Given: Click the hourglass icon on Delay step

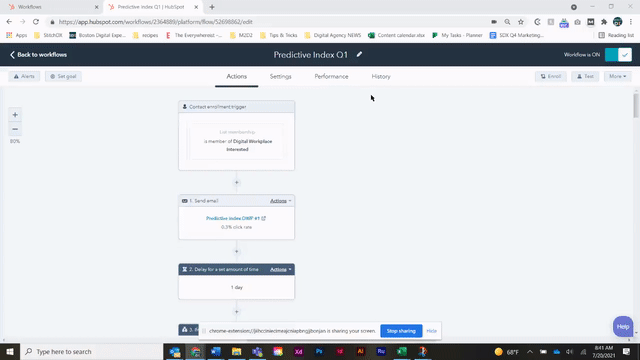Looking at the screenshot, I should [184, 269].
